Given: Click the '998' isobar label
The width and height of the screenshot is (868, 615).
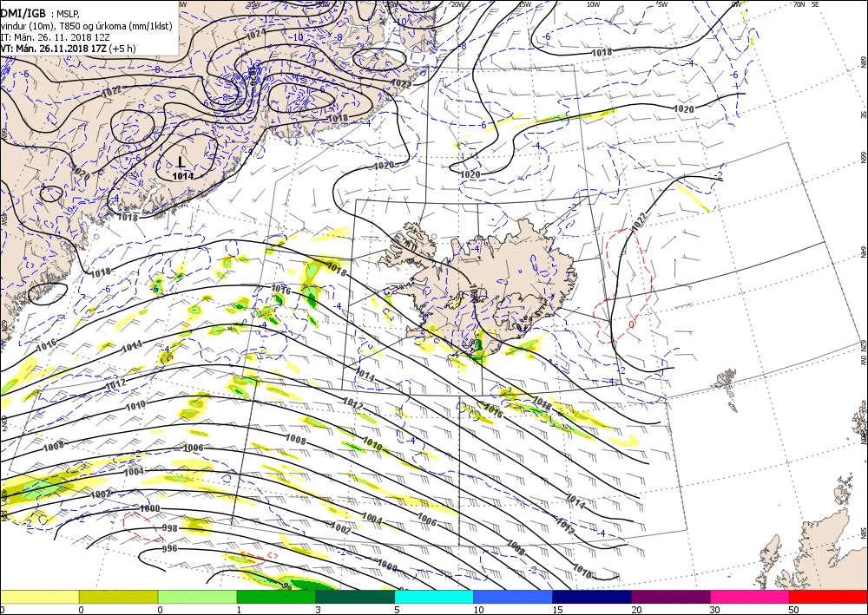Looking at the screenshot, I should pos(170,529).
